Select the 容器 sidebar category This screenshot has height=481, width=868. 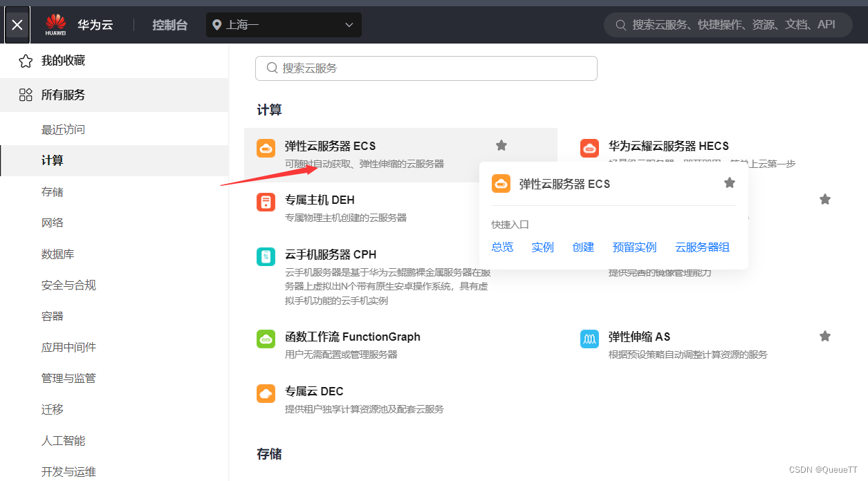(53, 316)
